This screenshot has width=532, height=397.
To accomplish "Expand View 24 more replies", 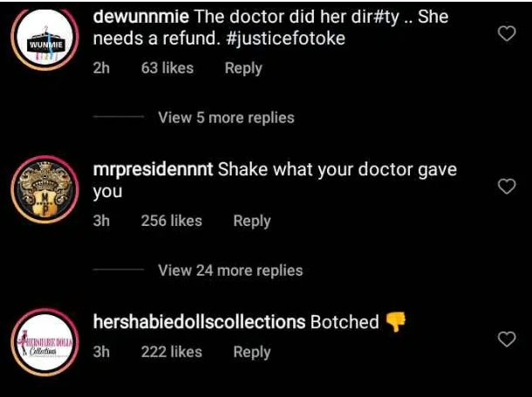I will click(x=230, y=270).
